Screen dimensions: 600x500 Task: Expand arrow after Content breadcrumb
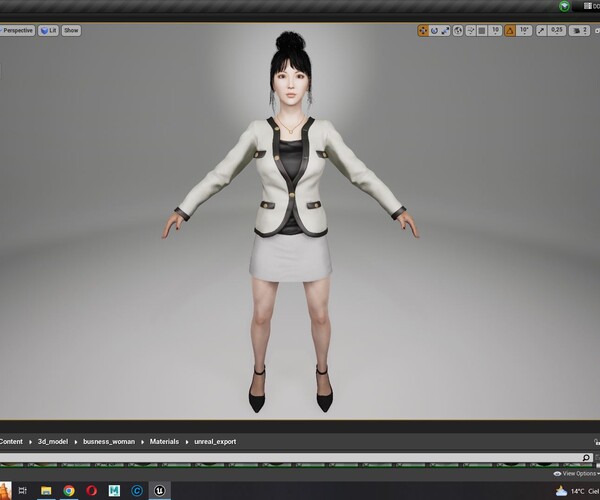(30, 442)
